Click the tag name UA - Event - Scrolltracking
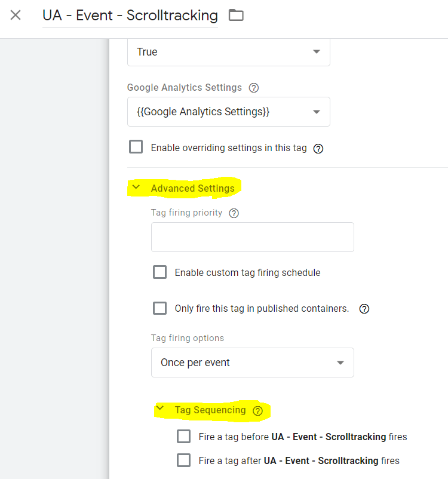The height and width of the screenshot is (479, 448). click(130, 16)
